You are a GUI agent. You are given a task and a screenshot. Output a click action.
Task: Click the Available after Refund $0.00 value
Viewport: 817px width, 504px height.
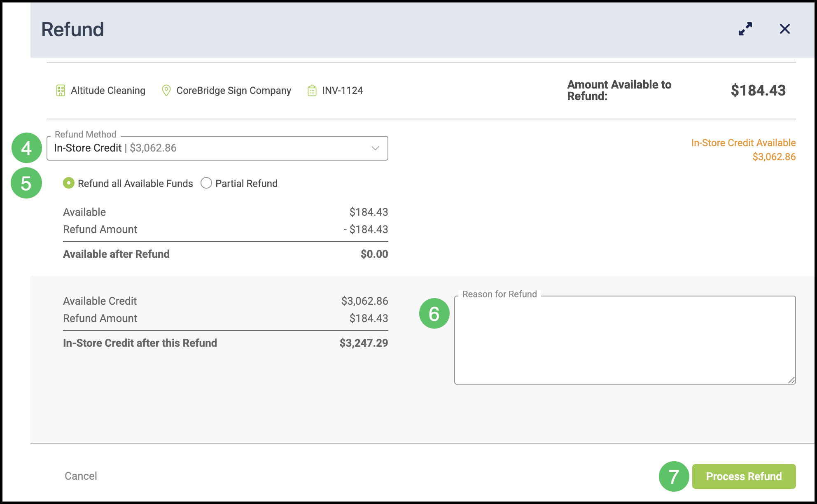374,254
